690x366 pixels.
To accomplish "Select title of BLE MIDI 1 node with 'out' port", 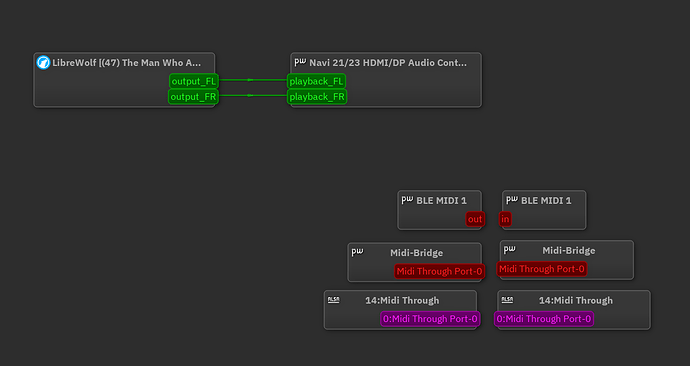I will click(x=441, y=201).
